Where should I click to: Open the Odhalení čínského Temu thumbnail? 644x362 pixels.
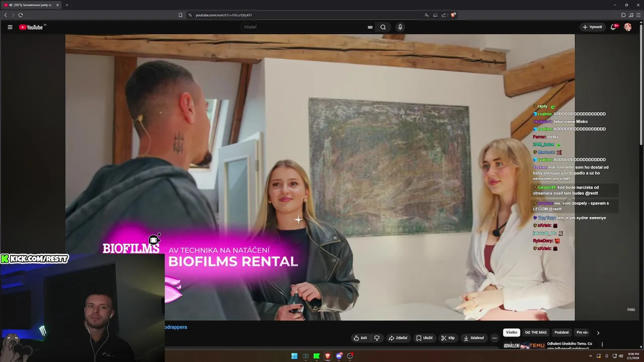[524, 345]
